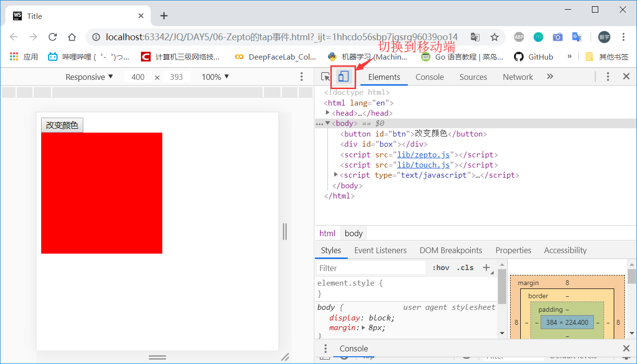
Task: Open the Event Listeners tab
Action: [x=380, y=250]
